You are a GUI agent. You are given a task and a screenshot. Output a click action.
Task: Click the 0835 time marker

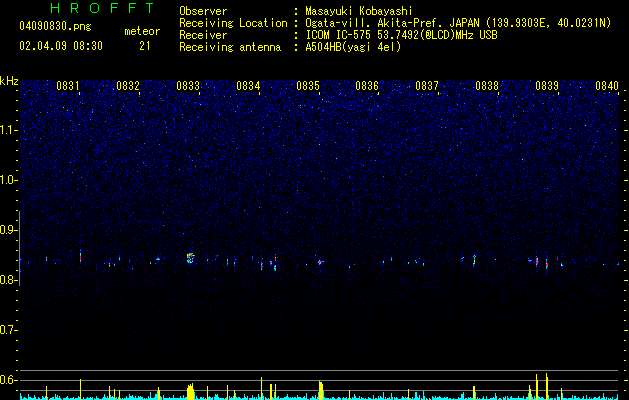pyautogui.click(x=308, y=86)
